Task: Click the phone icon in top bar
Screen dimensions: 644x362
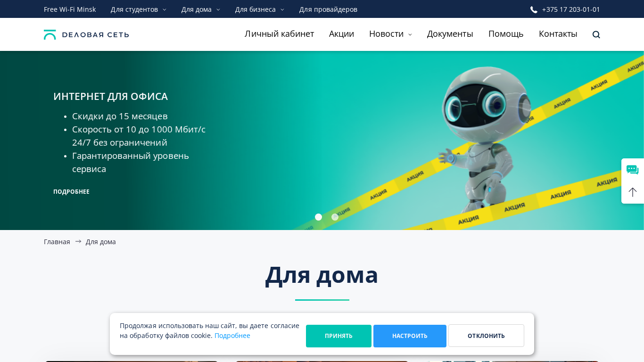Action: 534,9
